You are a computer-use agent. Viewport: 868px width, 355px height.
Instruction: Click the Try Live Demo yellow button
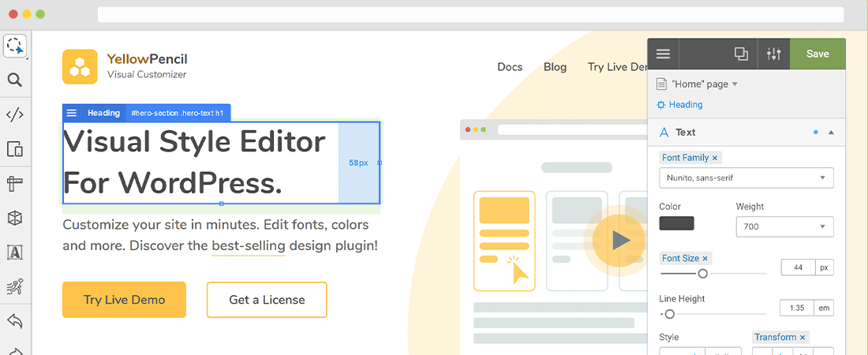coord(124,300)
